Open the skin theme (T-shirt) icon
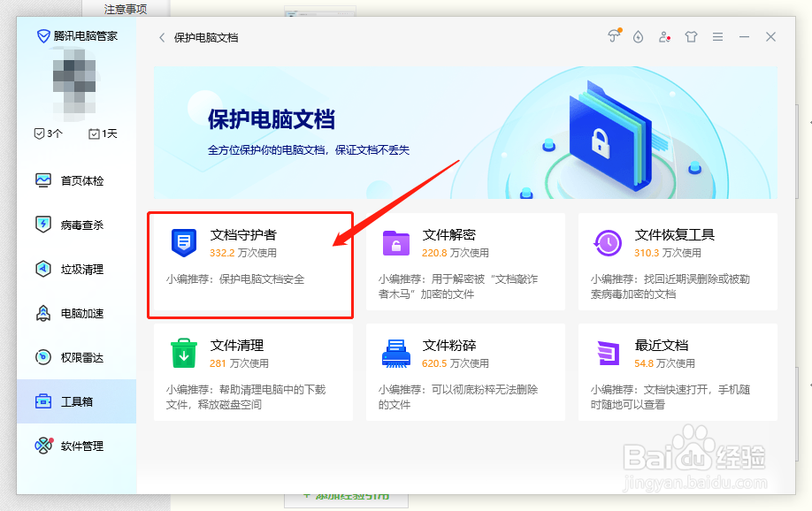This screenshot has width=812, height=511. tap(691, 36)
